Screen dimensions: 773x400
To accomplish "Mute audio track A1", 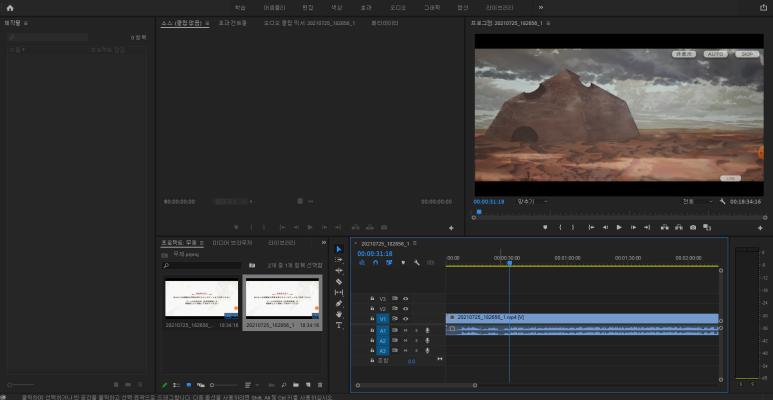I will [406, 330].
